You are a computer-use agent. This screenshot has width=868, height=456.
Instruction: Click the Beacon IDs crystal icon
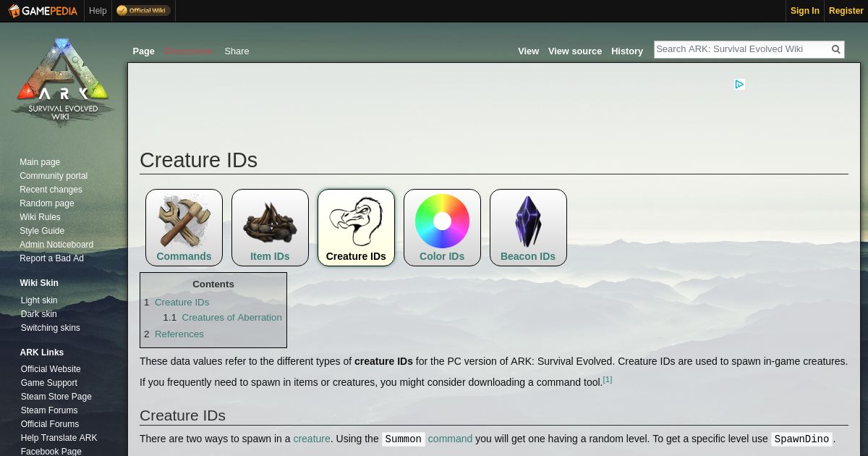click(528, 221)
